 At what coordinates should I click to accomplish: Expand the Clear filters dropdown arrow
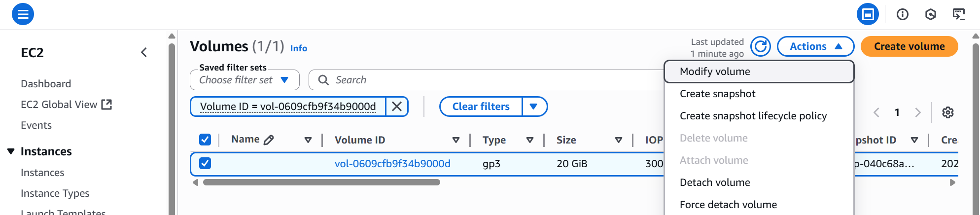tap(533, 107)
